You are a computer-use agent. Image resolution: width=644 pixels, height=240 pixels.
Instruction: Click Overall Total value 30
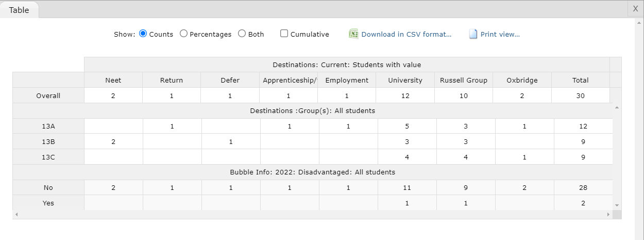click(581, 95)
